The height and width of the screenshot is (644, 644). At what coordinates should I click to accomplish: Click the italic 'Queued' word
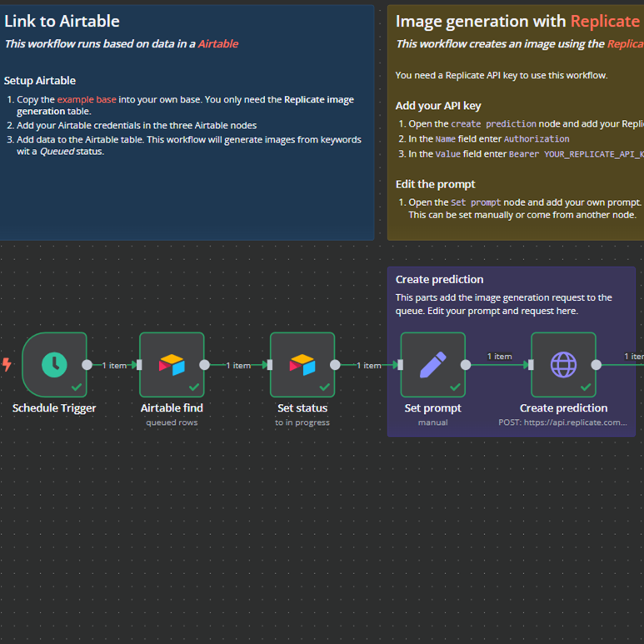(x=57, y=151)
